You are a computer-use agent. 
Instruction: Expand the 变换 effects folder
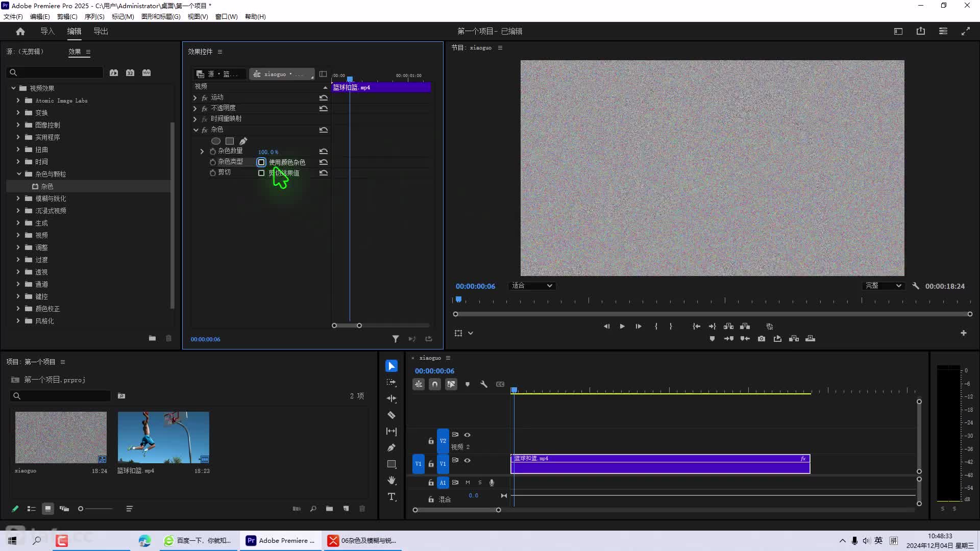click(18, 113)
